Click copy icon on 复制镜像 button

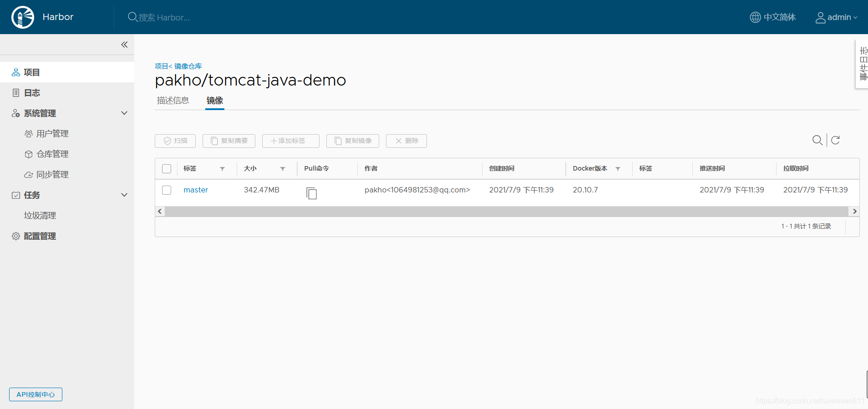coord(338,141)
